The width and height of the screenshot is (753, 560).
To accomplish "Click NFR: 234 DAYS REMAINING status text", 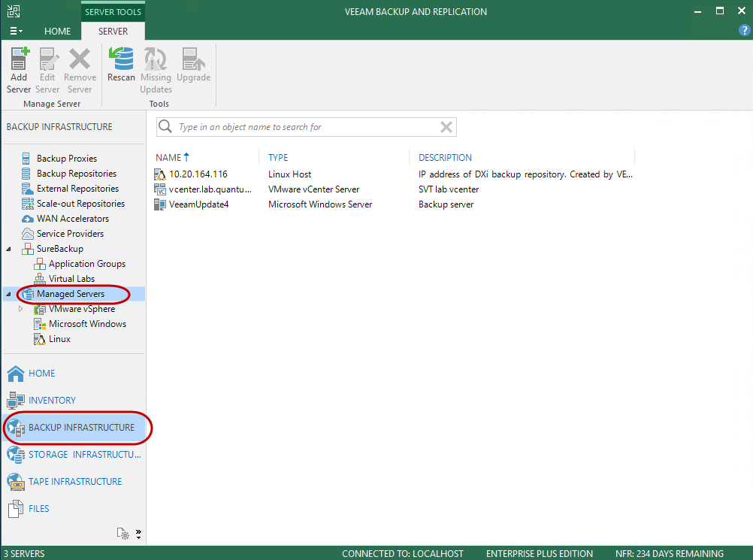I will 669,553.
